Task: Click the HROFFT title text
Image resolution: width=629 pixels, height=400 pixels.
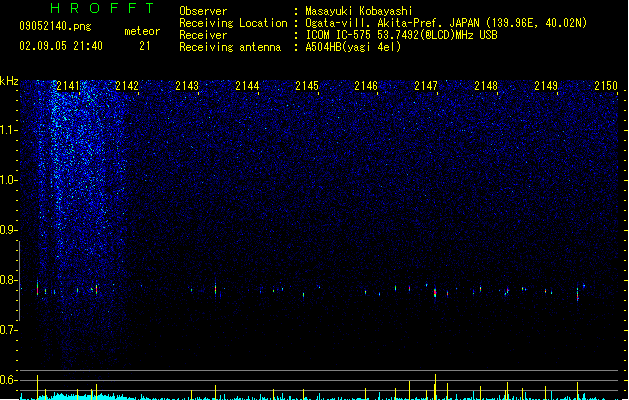Action: click(x=102, y=8)
